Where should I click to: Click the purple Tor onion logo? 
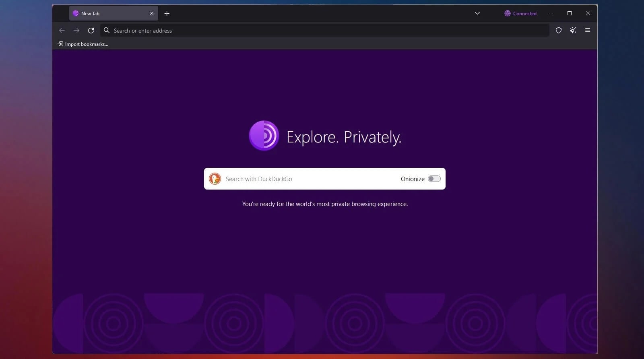(264, 136)
